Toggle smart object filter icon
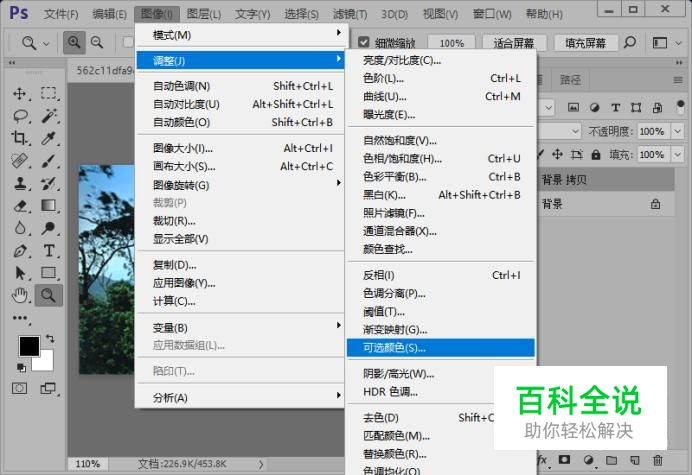Image resolution: width=692 pixels, height=475 pixels. tap(657, 107)
